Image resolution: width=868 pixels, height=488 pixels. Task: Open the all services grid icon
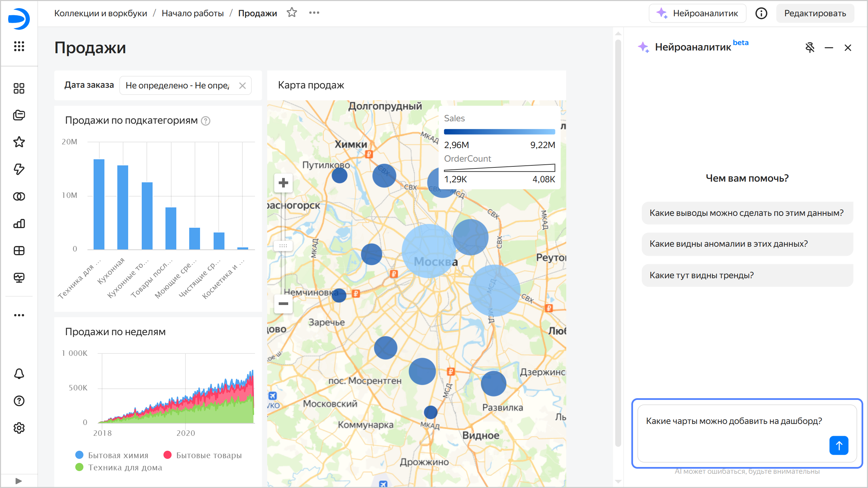(19, 46)
